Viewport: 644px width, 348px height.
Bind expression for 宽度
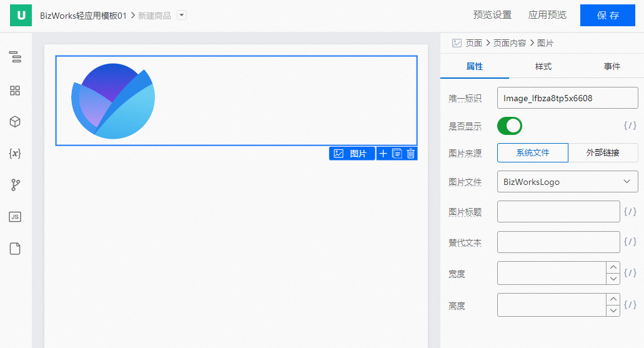tap(630, 273)
